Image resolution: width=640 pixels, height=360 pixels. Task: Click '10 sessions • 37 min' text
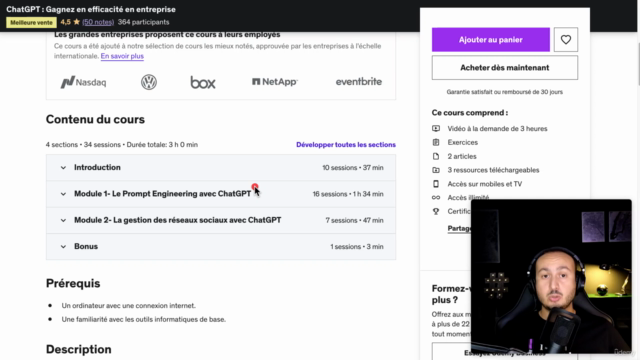(x=353, y=168)
